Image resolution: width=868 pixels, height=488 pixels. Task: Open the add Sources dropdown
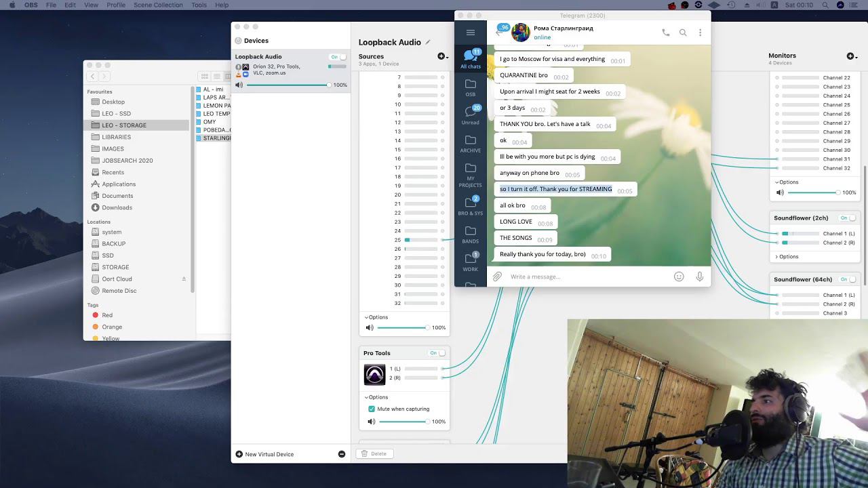[x=443, y=56]
